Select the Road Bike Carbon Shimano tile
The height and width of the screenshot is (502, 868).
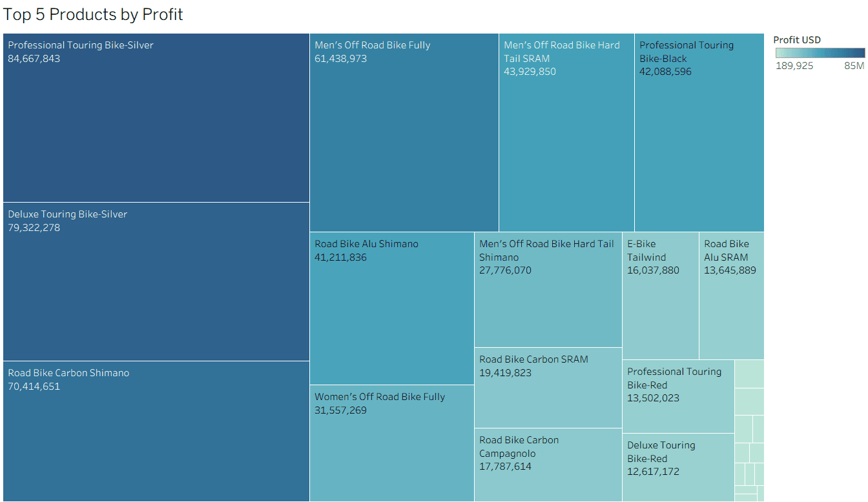tap(156, 431)
